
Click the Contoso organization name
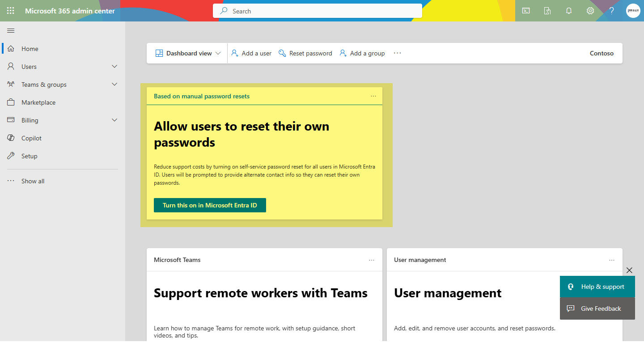pos(602,53)
